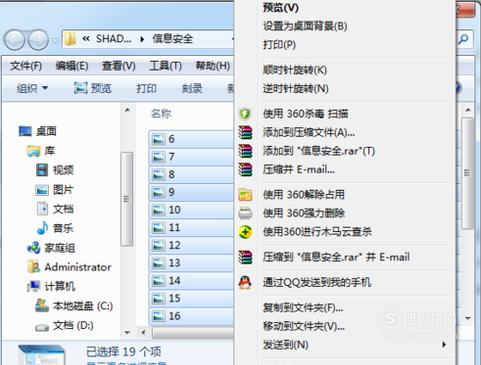Select 文档 library item under 库
The width and height of the screenshot is (481, 365).
coord(54,209)
